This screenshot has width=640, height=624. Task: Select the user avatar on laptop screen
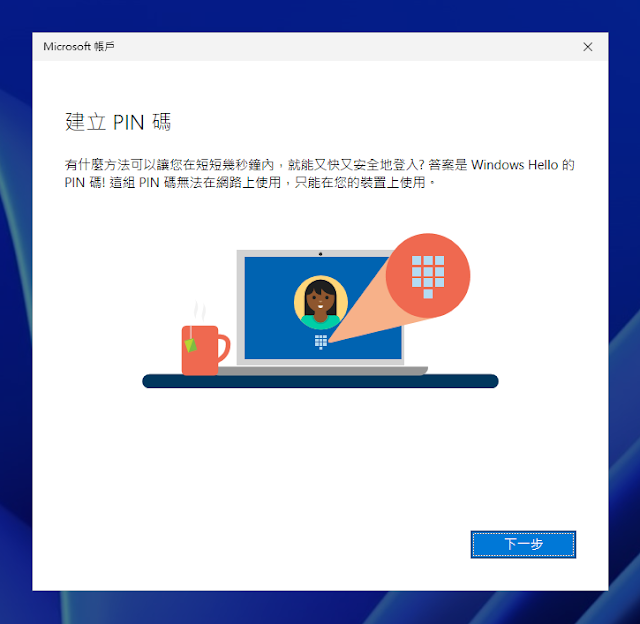coord(320,302)
